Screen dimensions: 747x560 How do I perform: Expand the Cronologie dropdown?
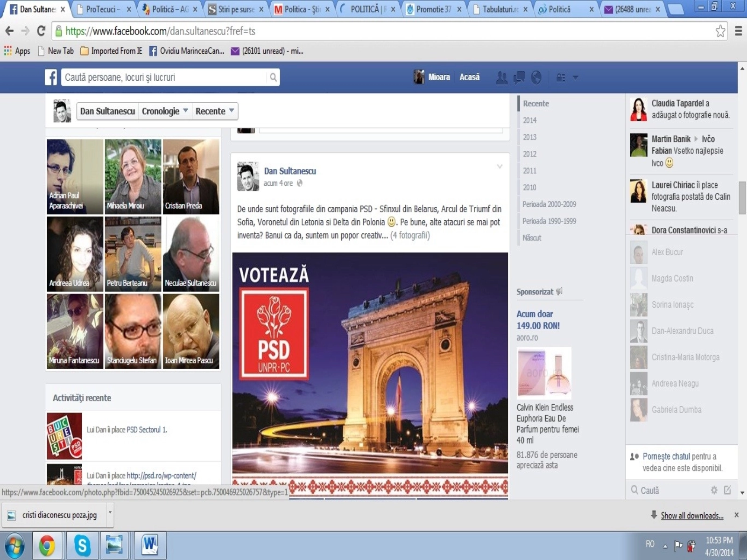pos(165,111)
